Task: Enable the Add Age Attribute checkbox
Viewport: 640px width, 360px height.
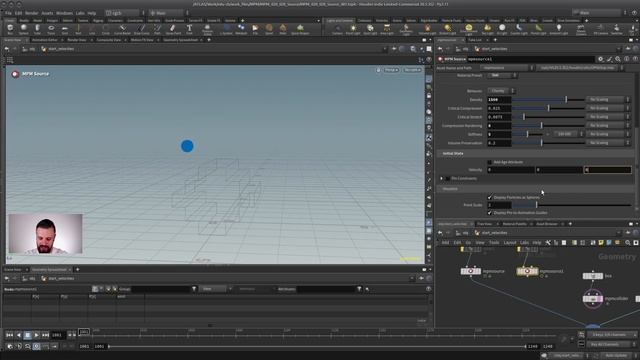Action: 490,162
